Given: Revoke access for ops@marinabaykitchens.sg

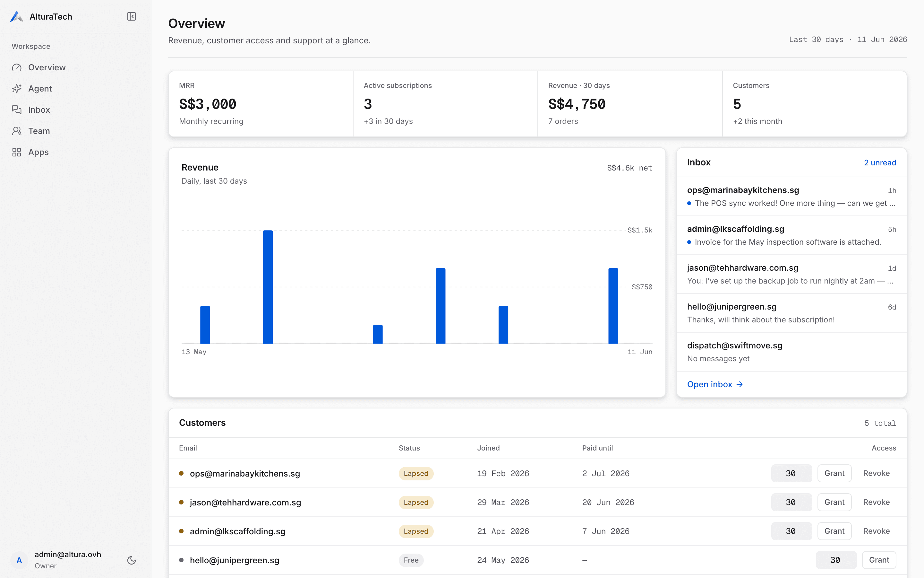Looking at the screenshot, I should pyautogui.click(x=876, y=473).
